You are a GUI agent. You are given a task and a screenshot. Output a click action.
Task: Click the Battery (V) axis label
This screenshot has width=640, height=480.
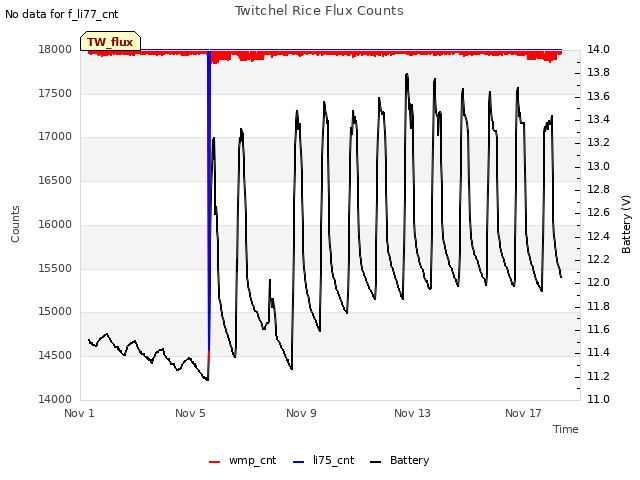coord(626,224)
